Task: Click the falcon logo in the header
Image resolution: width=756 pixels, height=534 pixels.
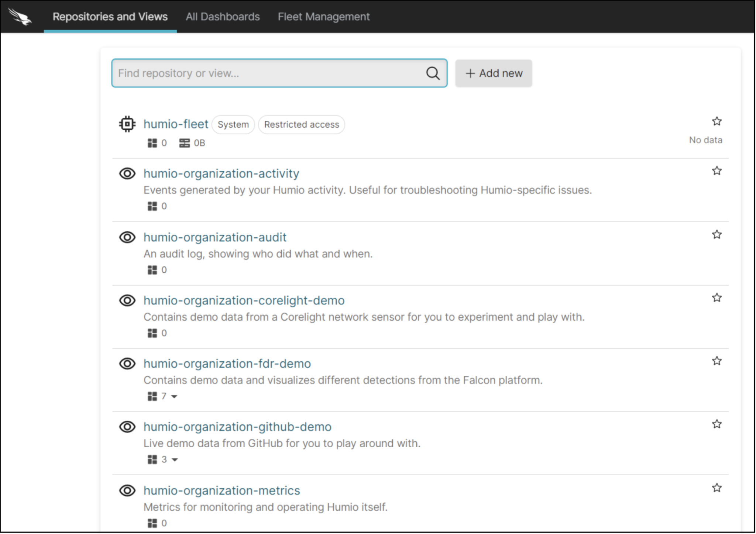Action: pos(20,17)
